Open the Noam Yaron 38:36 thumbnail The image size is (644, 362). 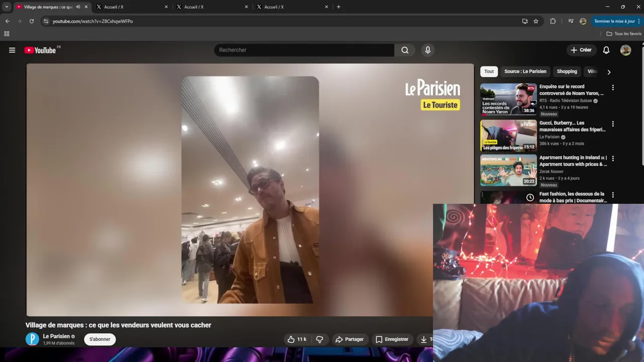pyautogui.click(x=509, y=100)
